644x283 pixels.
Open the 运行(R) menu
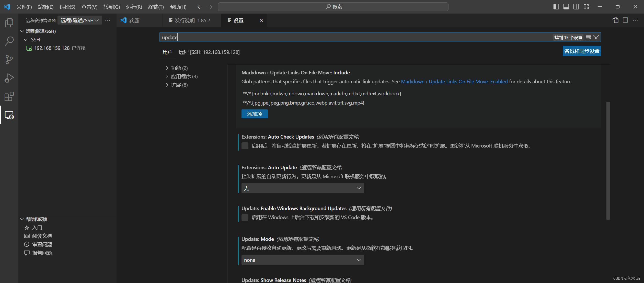tap(134, 7)
